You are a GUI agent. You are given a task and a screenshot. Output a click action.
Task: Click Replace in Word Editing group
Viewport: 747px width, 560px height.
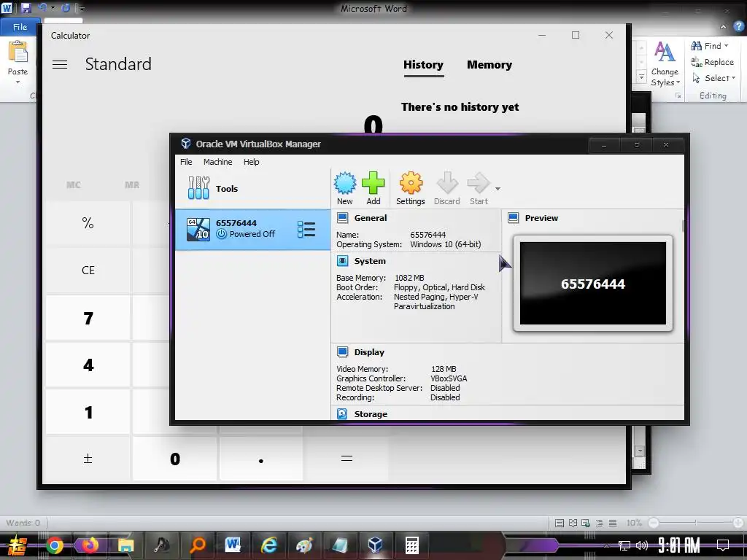pyautogui.click(x=712, y=62)
